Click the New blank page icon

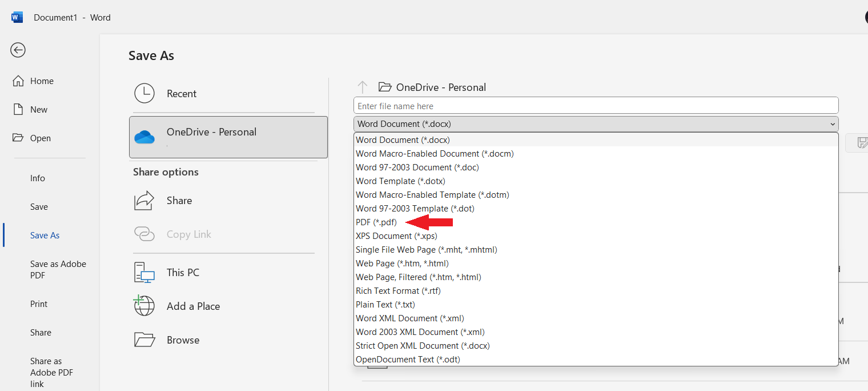(x=18, y=110)
